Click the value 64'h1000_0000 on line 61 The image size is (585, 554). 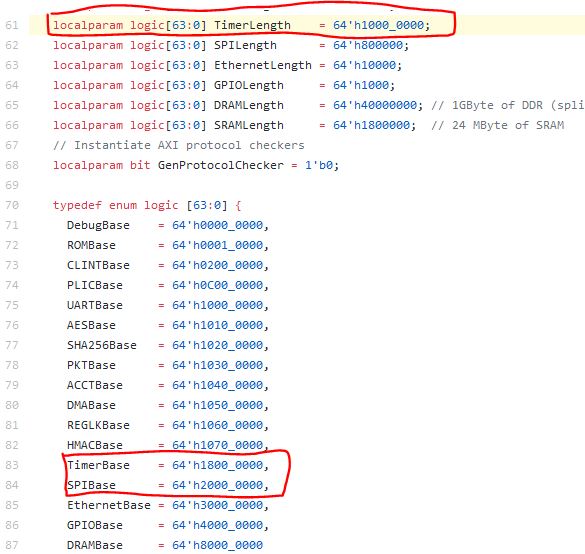(379, 25)
